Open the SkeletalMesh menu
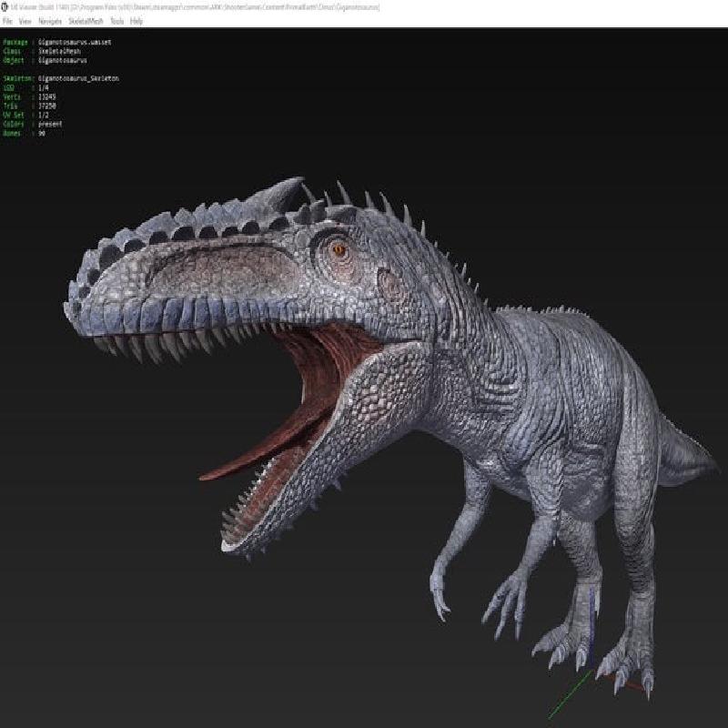The width and height of the screenshot is (728, 728). click(86, 21)
